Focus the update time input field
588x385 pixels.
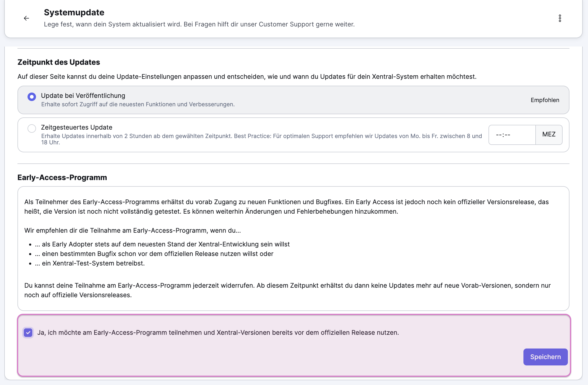[512, 135]
